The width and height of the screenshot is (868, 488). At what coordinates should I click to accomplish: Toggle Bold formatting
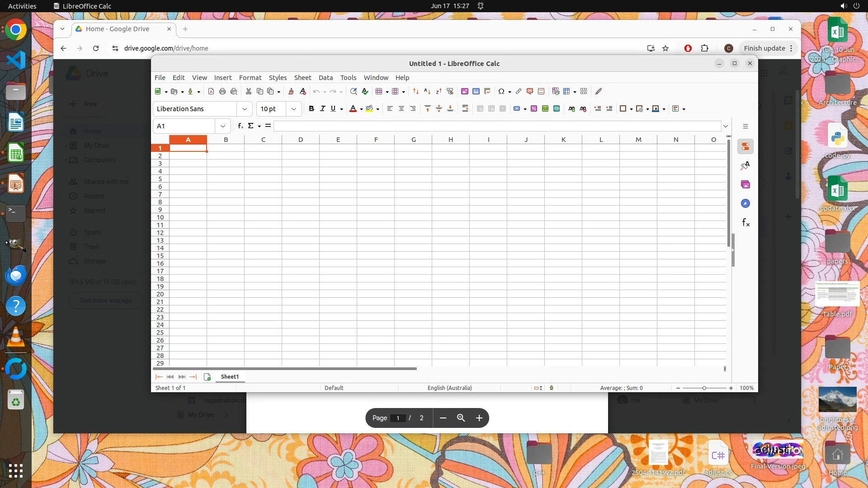(311, 109)
